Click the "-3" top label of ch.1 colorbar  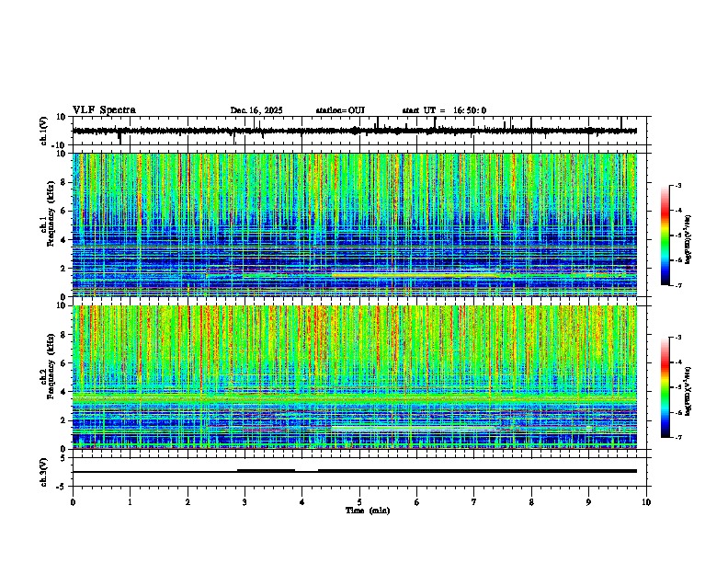pos(677,185)
